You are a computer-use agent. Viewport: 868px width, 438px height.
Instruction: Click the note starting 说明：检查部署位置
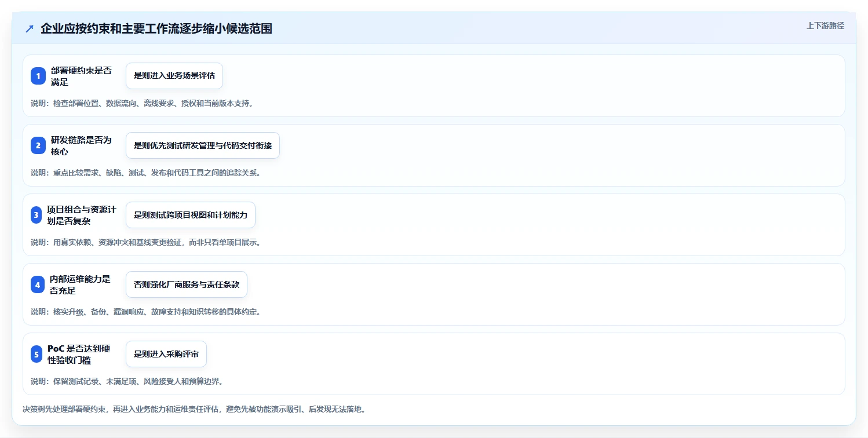[142, 103]
